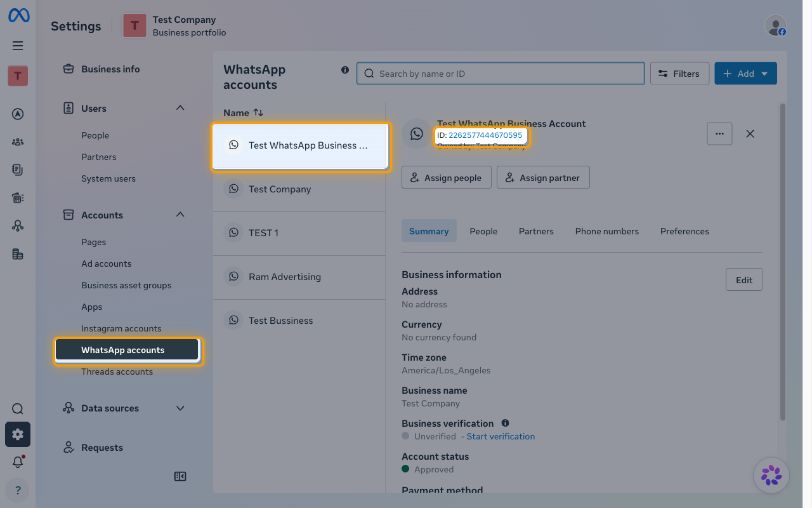Click the Assign partner button

click(543, 178)
